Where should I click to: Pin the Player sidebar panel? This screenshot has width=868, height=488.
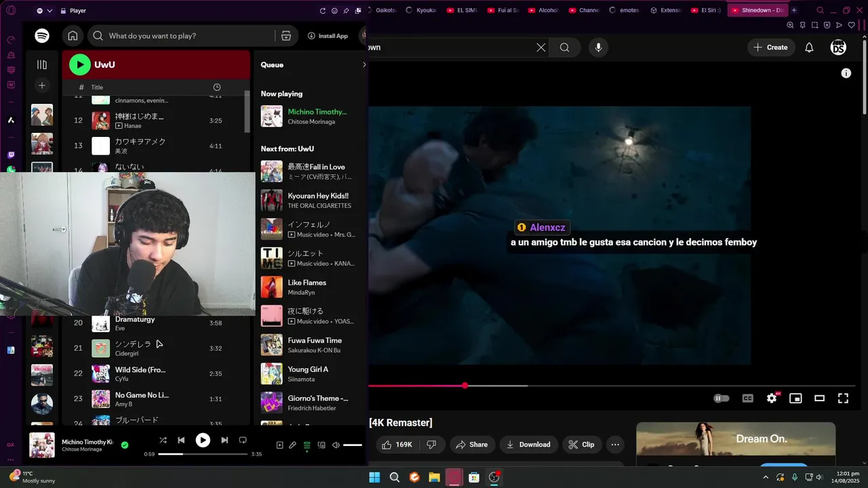[x=346, y=11]
